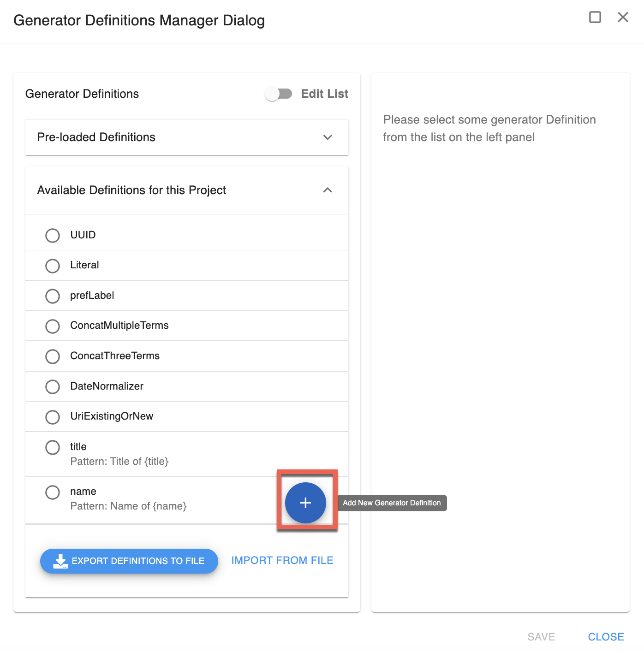This screenshot has height=652, width=644.
Task: Maximize the dialog using the square icon
Action: pos(595,18)
